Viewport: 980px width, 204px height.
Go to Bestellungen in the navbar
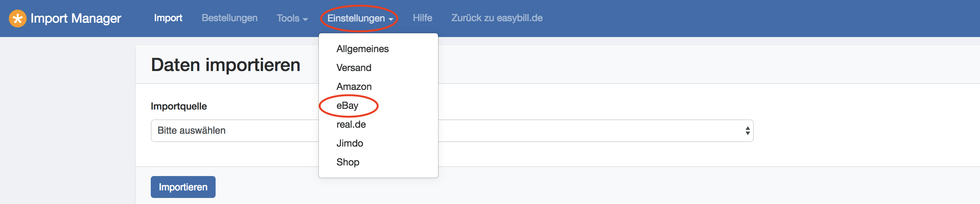pyautogui.click(x=230, y=18)
